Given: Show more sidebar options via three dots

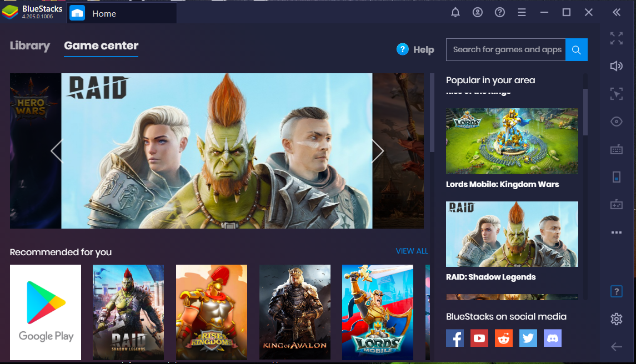Looking at the screenshot, I should [617, 232].
